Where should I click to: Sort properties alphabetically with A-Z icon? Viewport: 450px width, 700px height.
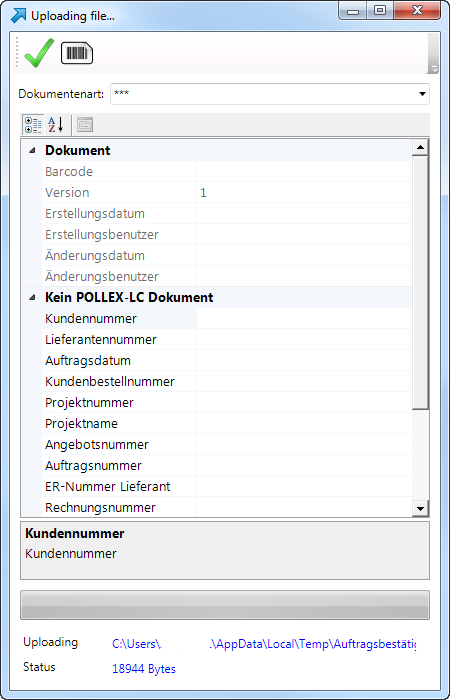pos(56,125)
